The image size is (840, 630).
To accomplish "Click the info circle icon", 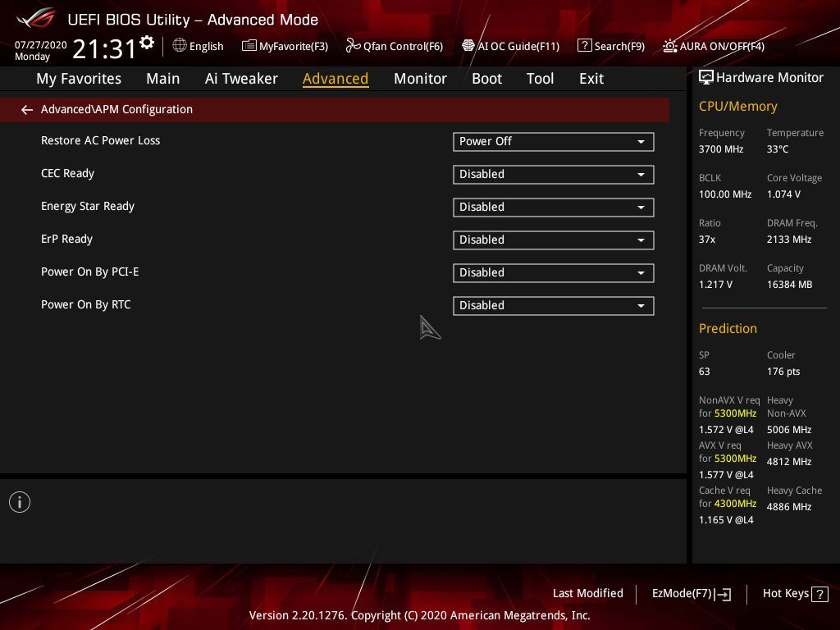I will click(x=20, y=502).
